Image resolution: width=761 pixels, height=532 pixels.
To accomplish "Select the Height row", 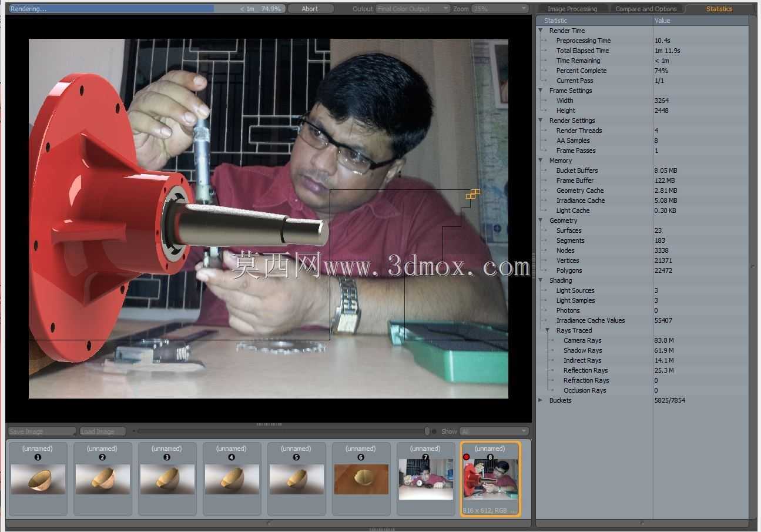I will click(x=643, y=111).
